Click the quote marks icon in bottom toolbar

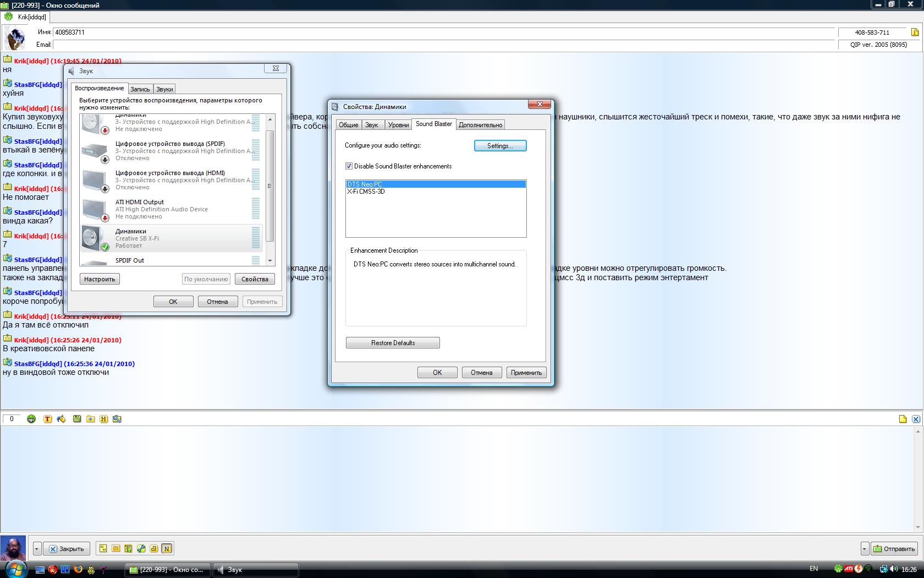pyautogui.click(x=103, y=548)
